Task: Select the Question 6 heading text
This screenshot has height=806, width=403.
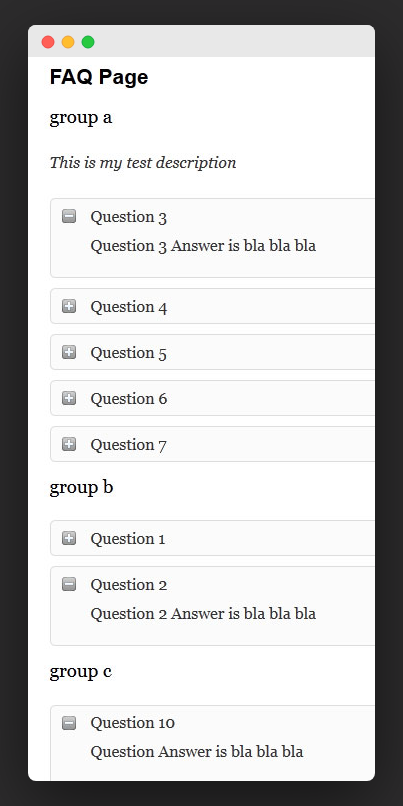Action: click(x=129, y=399)
